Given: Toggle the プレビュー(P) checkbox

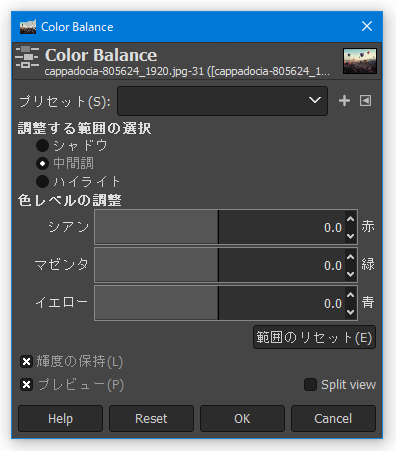Looking at the screenshot, I should tap(26, 385).
